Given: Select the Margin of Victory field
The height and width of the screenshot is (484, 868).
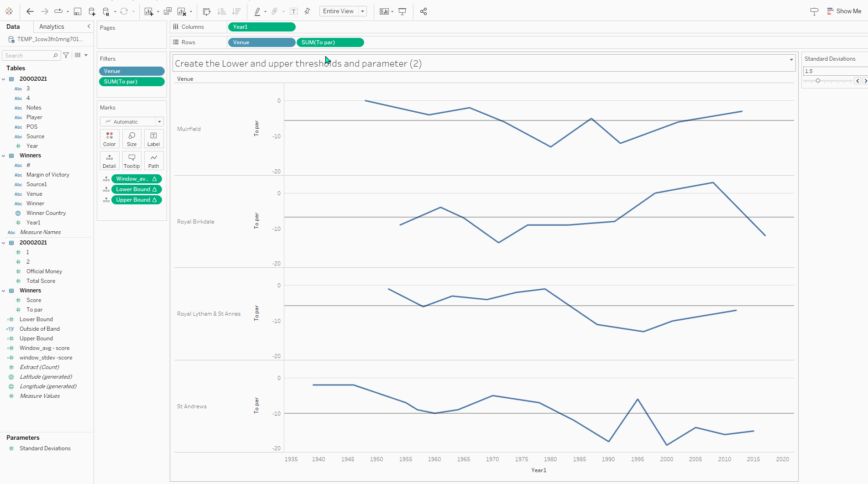Looking at the screenshot, I should [48, 175].
